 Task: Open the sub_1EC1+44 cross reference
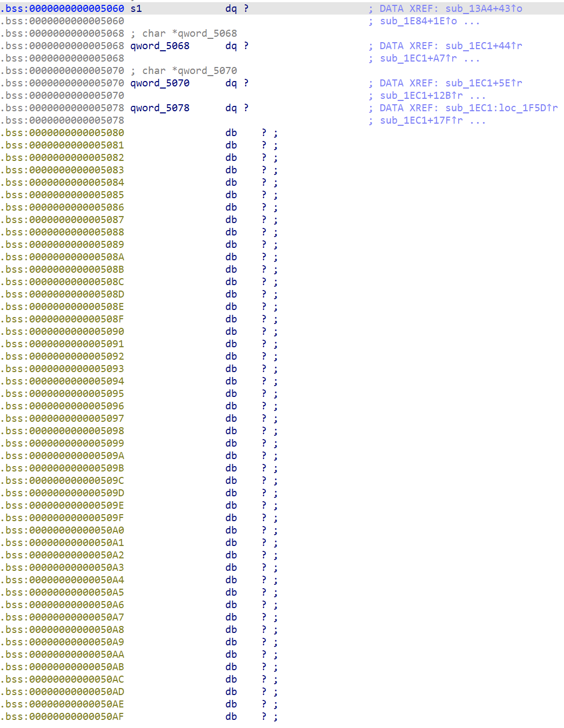(x=484, y=46)
